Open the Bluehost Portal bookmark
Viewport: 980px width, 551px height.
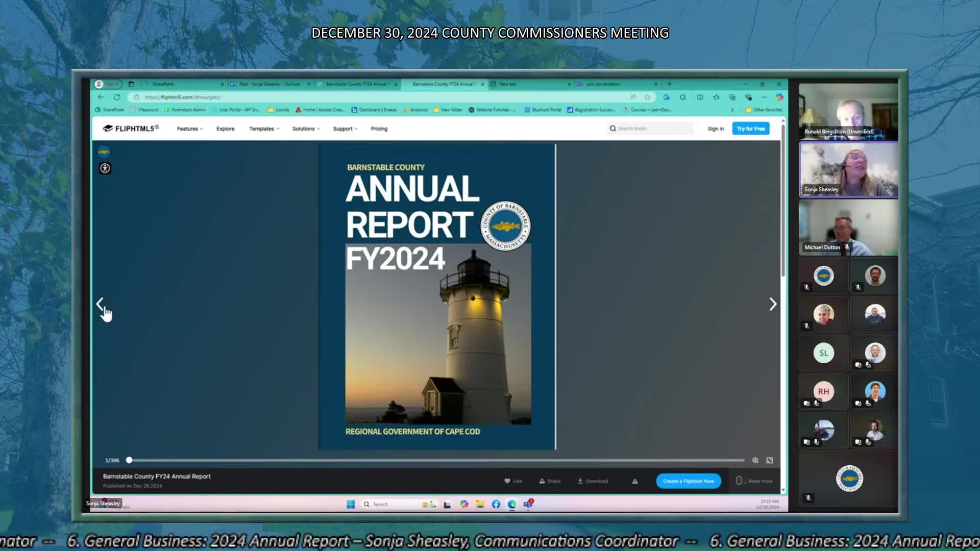(543, 110)
